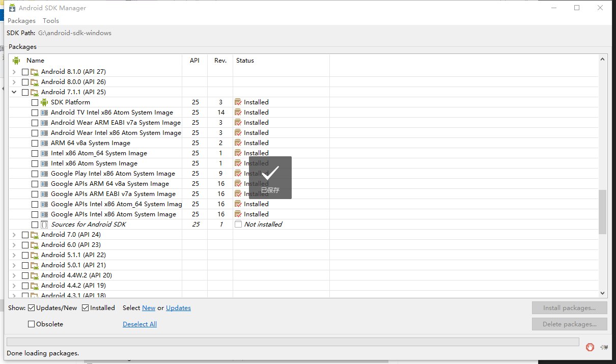Expand the Android 5.0.1 (API 21) node
Screen dimensions: 616x364
(14, 265)
